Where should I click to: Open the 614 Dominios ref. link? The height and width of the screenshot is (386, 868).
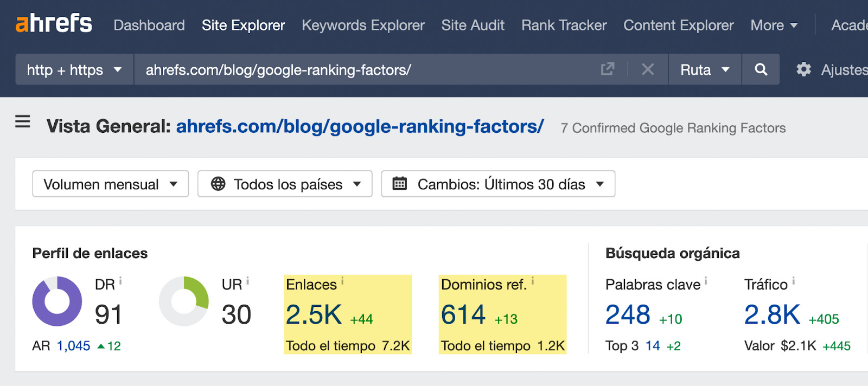point(463,314)
